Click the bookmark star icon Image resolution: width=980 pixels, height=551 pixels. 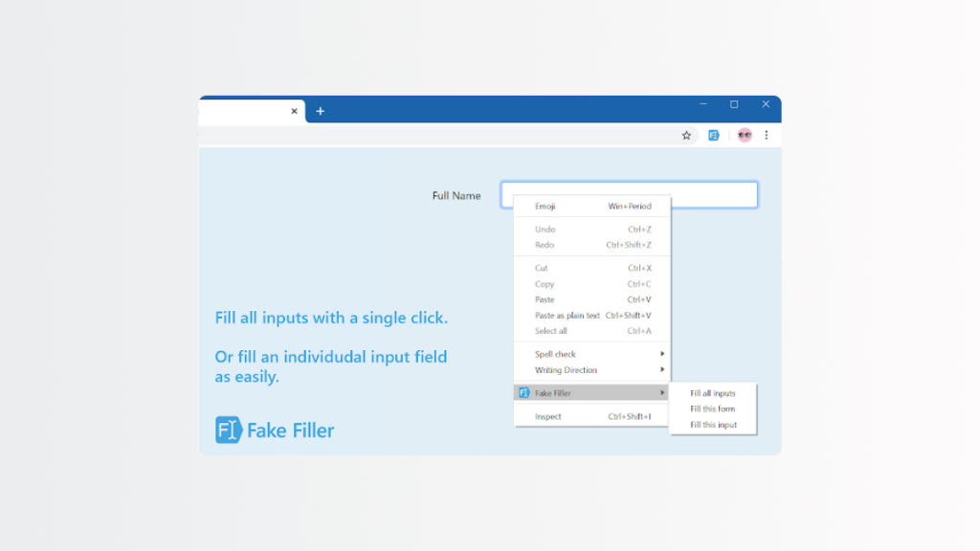pos(686,136)
